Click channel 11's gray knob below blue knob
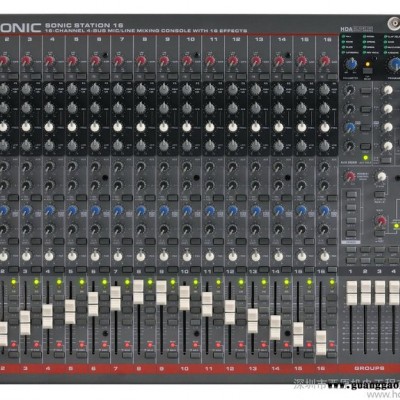Image resolution: width=400 pixels, height=400 pixels. tap(210, 229)
